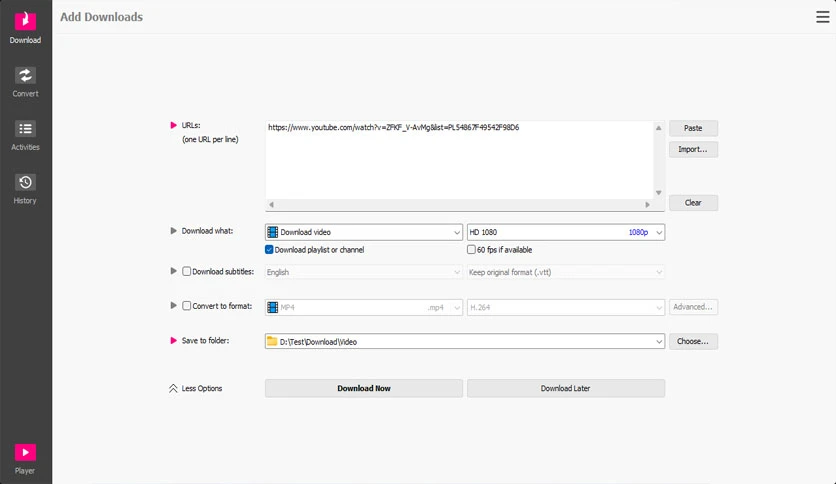Clear the URL list
This screenshot has height=484, width=836.
(693, 203)
